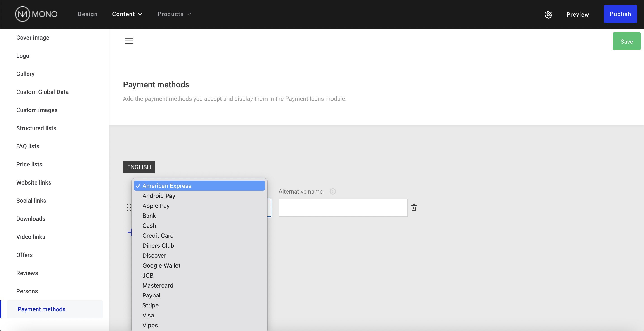
Task: Choose American Express option
Action: click(x=199, y=186)
